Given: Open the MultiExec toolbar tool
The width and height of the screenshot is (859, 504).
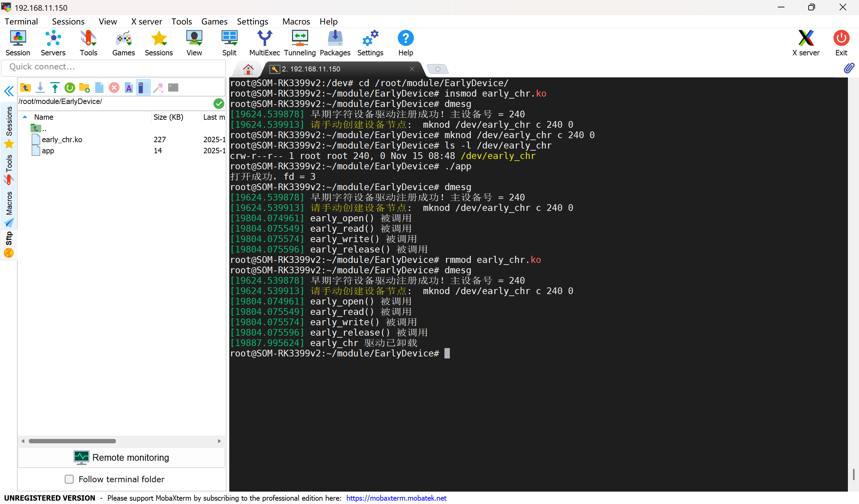Looking at the screenshot, I should pyautogui.click(x=264, y=43).
